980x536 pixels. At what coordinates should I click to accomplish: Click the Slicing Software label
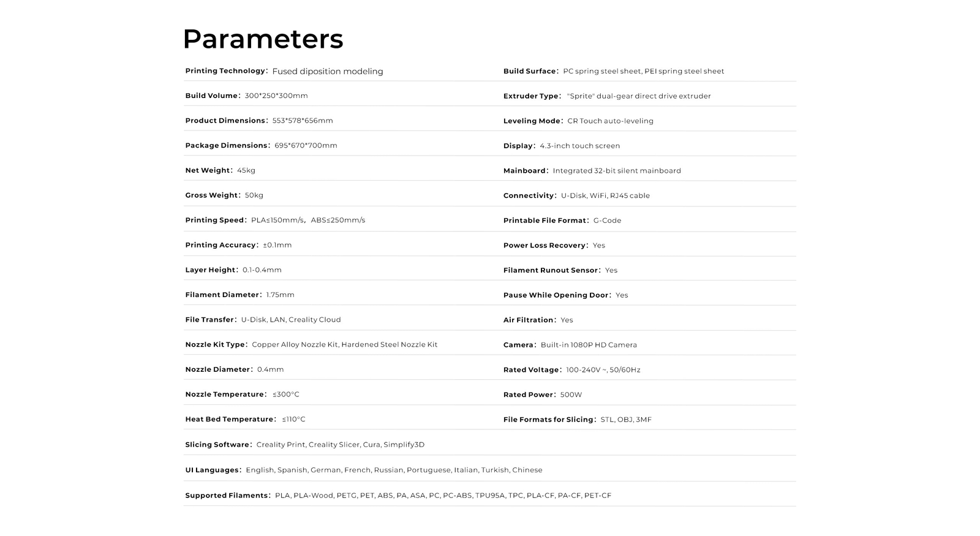tap(217, 445)
